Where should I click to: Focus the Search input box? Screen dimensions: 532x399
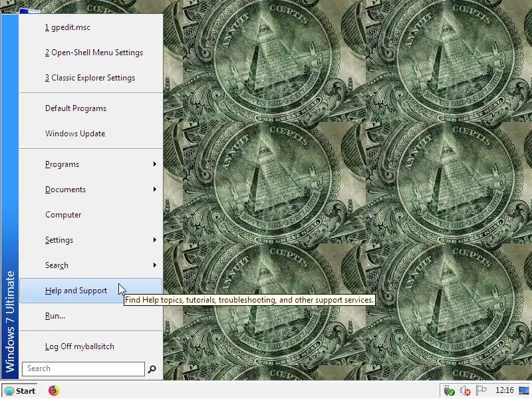point(83,369)
